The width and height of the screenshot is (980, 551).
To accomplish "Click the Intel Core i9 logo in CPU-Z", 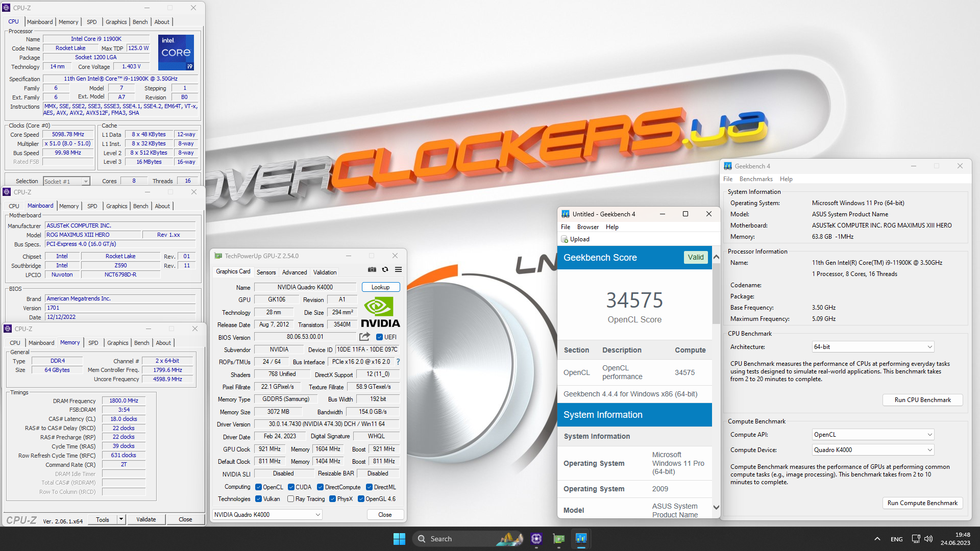I will (176, 53).
